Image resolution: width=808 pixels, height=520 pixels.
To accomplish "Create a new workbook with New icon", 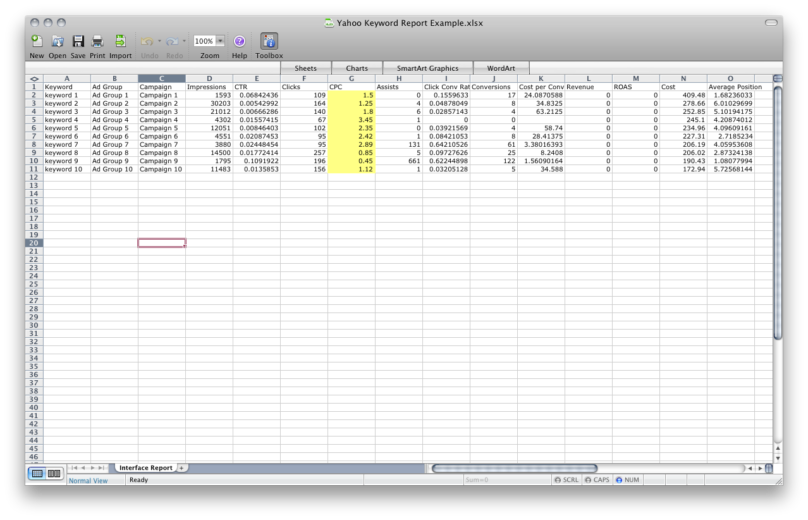I will pyautogui.click(x=37, y=41).
